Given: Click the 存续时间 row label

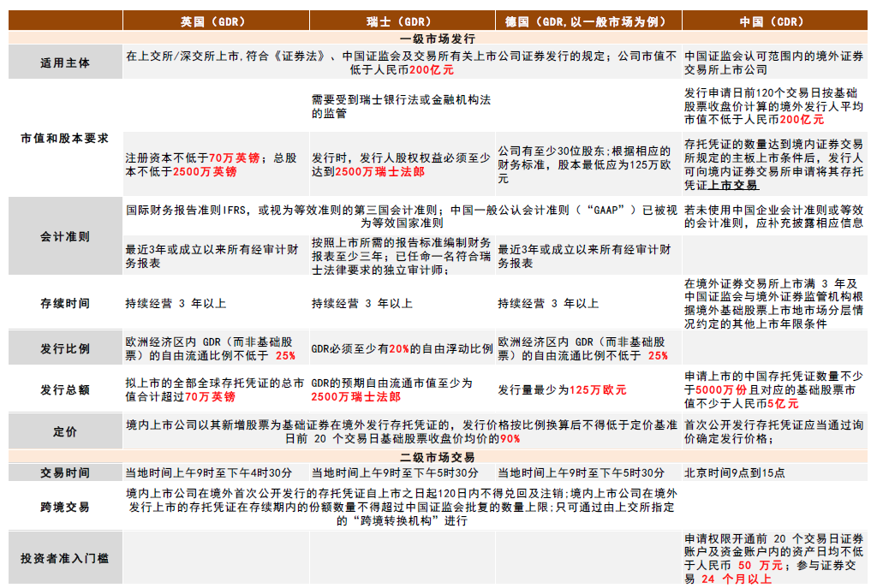Looking at the screenshot, I should coord(65,302).
